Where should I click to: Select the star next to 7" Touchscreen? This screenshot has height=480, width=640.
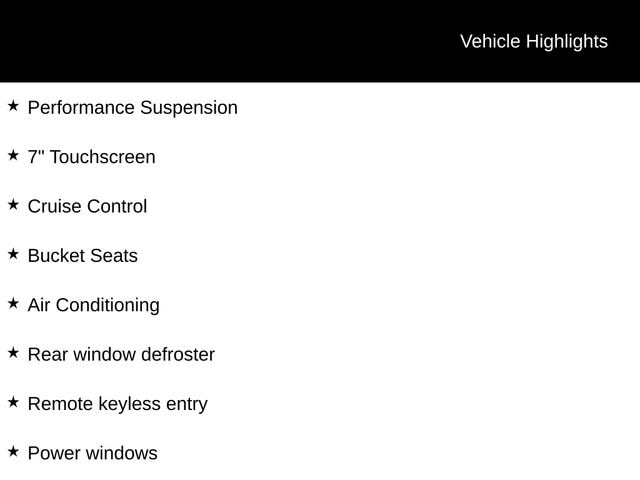coord(13,155)
